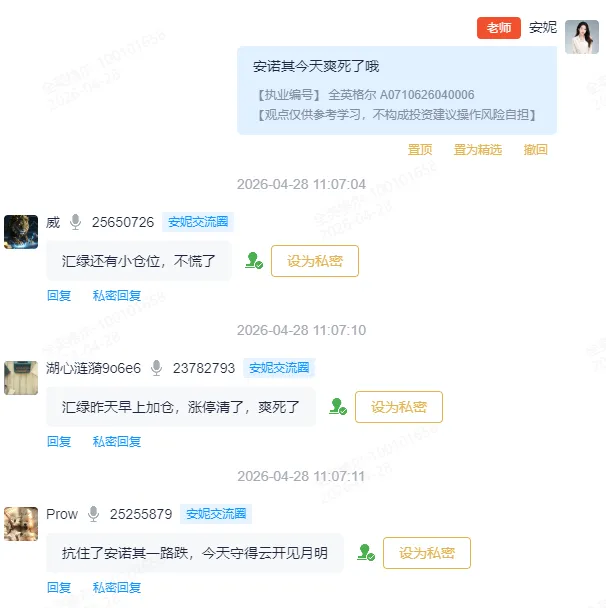Reply to 威's message via 回复
This screenshot has height=608, width=606.
point(59,296)
